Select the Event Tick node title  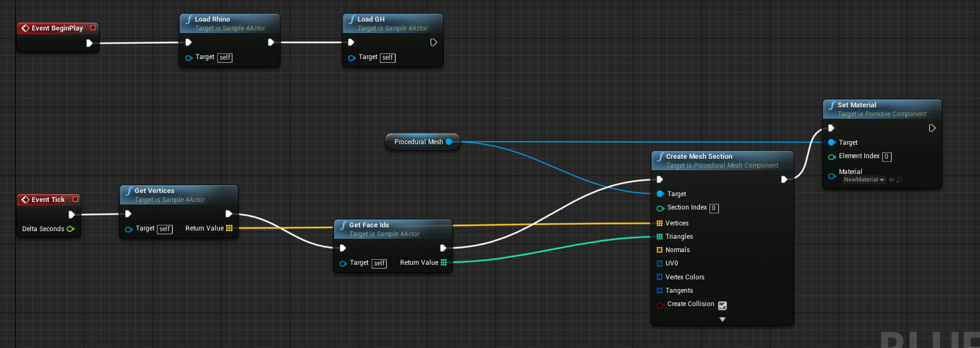click(x=48, y=199)
